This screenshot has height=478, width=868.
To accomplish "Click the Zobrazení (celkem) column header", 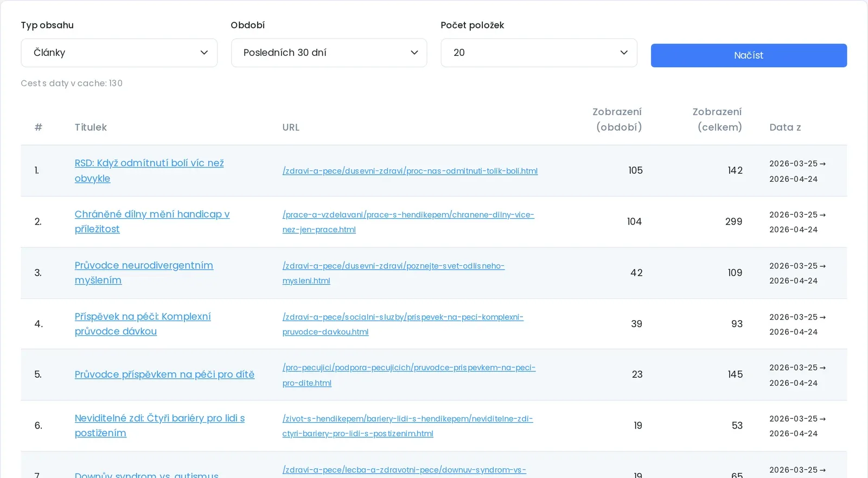I will (x=717, y=119).
